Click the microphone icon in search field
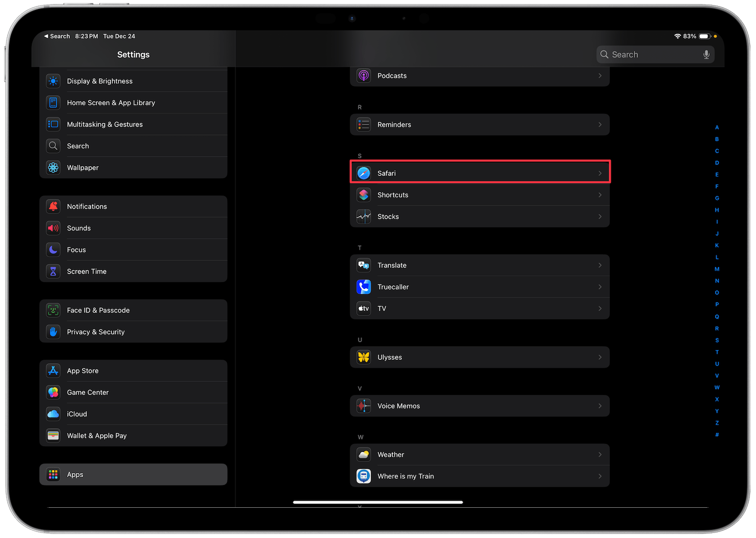 tap(706, 55)
